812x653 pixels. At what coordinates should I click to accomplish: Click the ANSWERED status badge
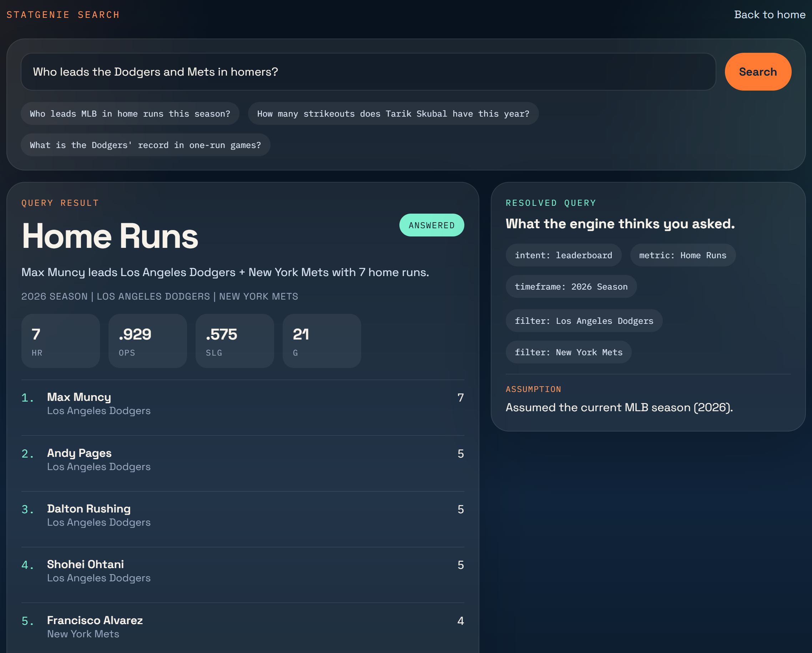(x=431, y=225)
